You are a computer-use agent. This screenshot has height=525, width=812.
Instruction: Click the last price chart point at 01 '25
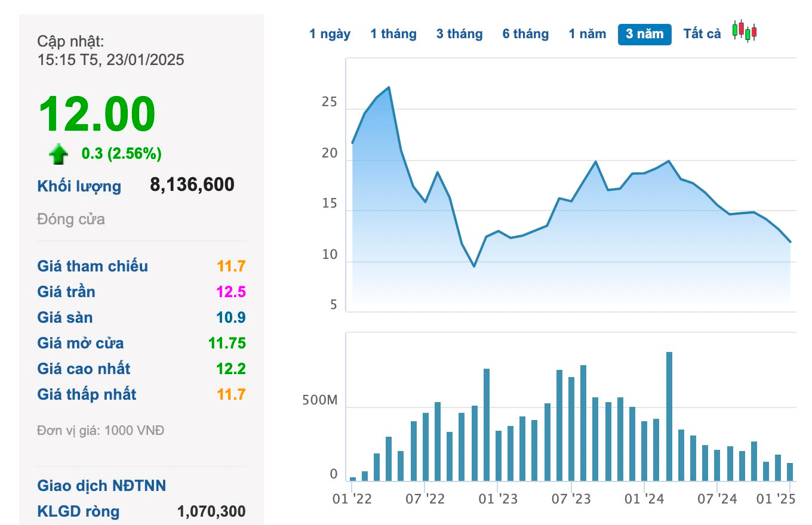pos(791,242)
